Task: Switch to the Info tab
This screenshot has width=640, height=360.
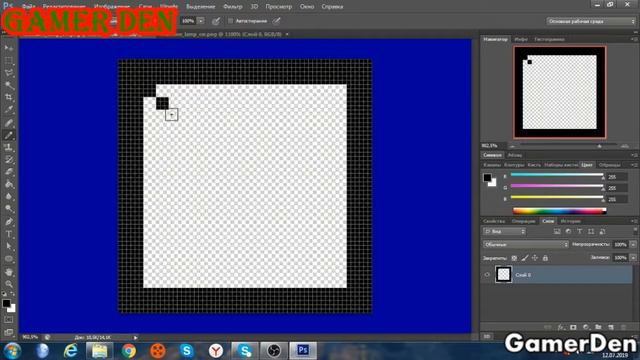Action: tap(521, 39)
